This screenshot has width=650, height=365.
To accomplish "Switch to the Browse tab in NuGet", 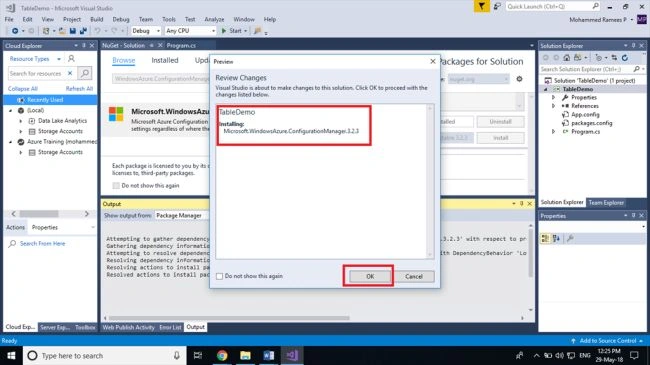I will coord(124,61).
